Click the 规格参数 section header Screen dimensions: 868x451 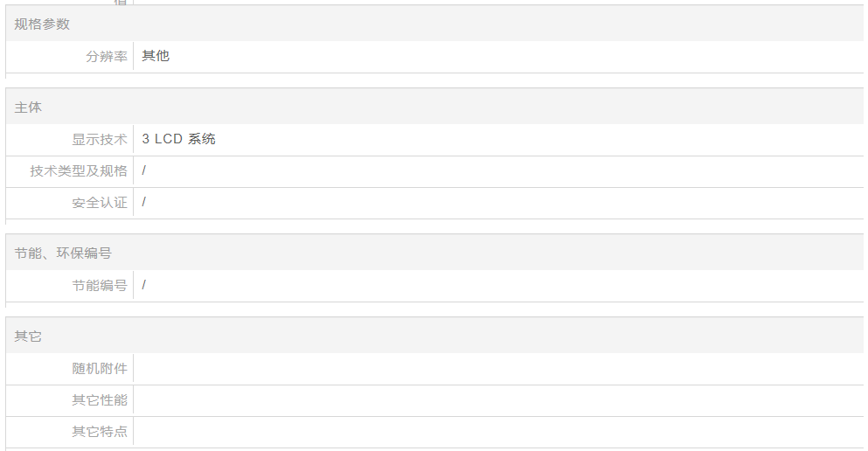[42, 24]
